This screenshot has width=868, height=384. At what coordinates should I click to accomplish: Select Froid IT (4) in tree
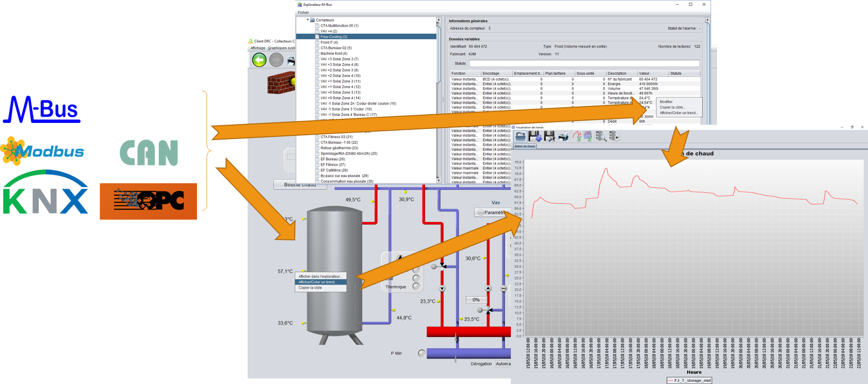tap(329, 42)
